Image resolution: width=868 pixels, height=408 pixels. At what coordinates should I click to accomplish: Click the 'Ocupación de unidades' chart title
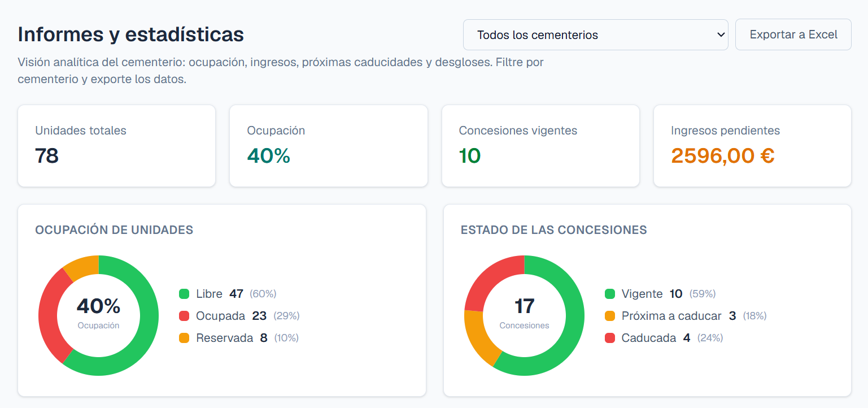114,230
